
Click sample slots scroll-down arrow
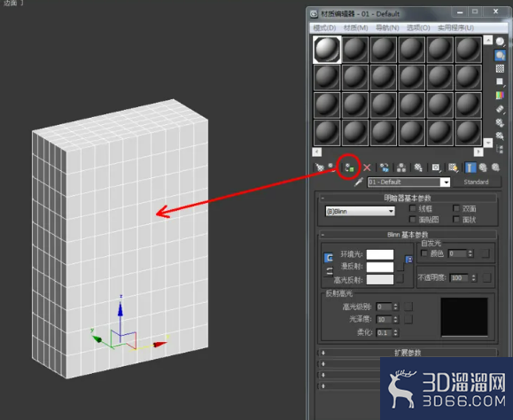coord(488,143)
